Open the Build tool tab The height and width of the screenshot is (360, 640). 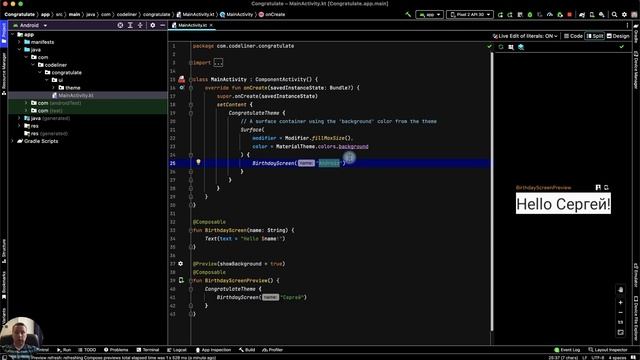[x=247, y=350]
